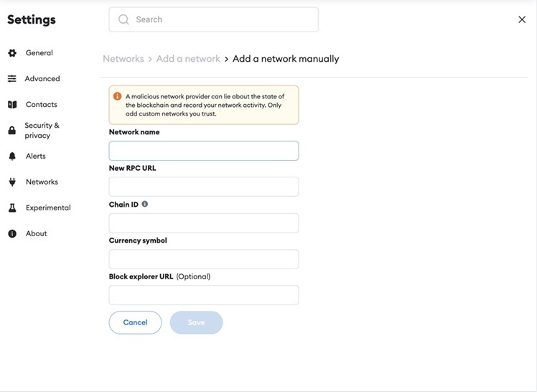The height and width of the screenshot is (392, 537).
Task: Click the Networks plug icon
Action: (12, 182)
